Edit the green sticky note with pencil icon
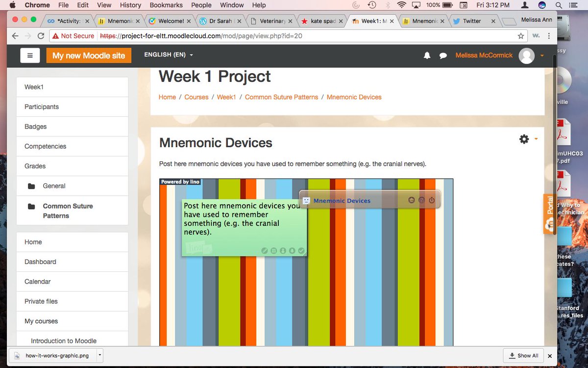Viewport: 588px width, 368px height. 265,251
